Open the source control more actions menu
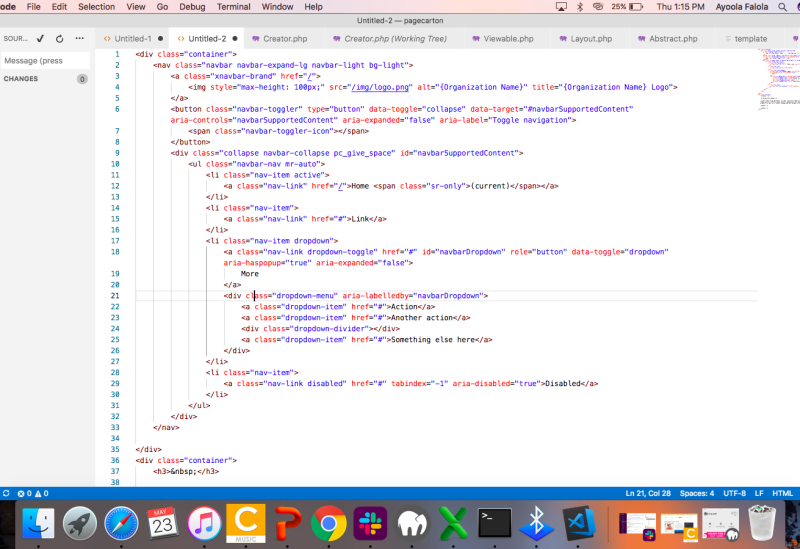The height and width of the screenshot is (549, 800). click(x=80, y=38)
